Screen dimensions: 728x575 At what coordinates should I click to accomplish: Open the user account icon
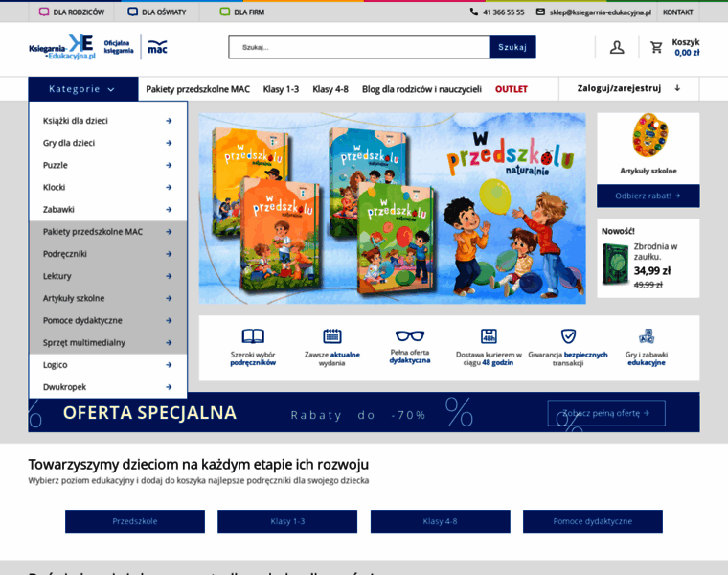click(617, 47)
